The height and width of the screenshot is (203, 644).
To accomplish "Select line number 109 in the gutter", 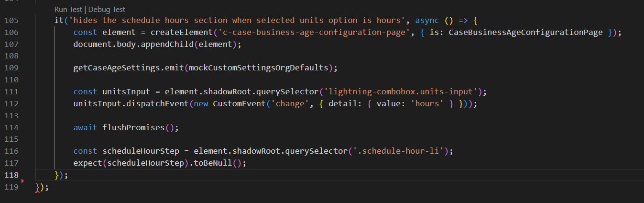I will 11,68.
